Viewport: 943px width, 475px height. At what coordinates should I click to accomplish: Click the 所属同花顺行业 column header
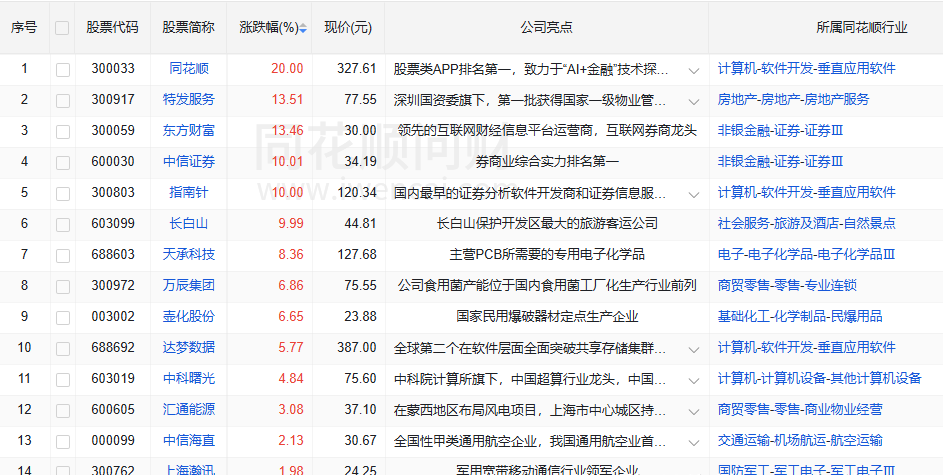pos(862,28)
